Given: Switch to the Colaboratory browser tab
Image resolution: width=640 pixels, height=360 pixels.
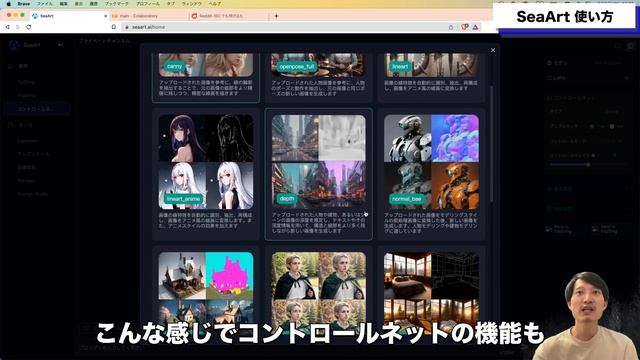Looking at the screenshot, I should pos(149,16).
